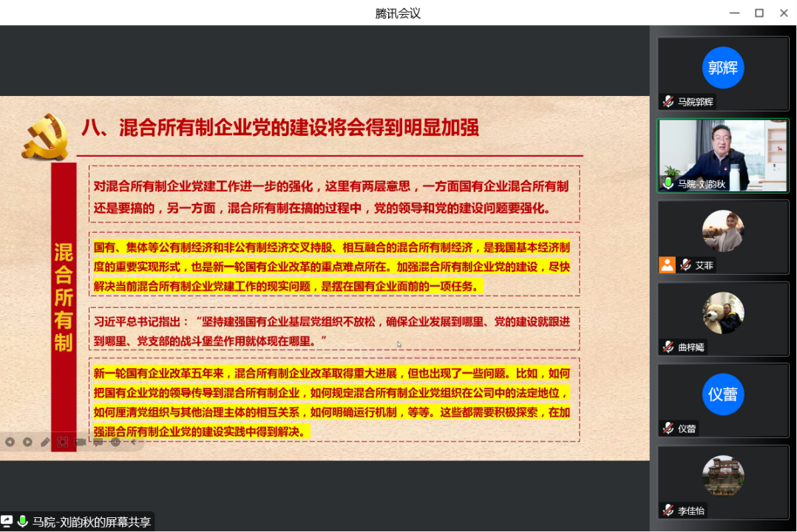Screen dimensions: 797x532
Task: Activate the highlighted laser pointer tool
Action: (63, 442)
